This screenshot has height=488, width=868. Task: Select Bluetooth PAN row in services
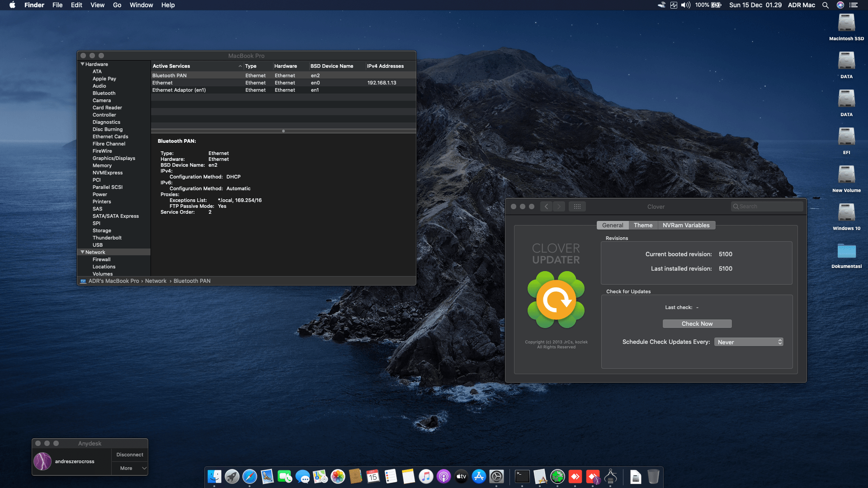(x=283, y=75)
